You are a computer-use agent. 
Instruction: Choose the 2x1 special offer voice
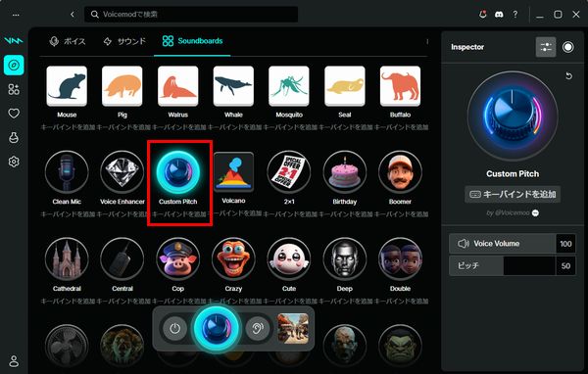289,172
